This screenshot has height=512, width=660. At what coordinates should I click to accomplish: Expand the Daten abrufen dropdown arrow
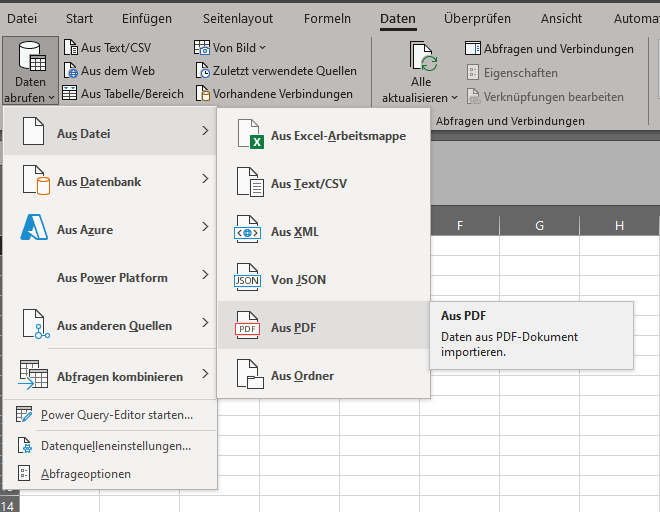(x=51, y=98)
